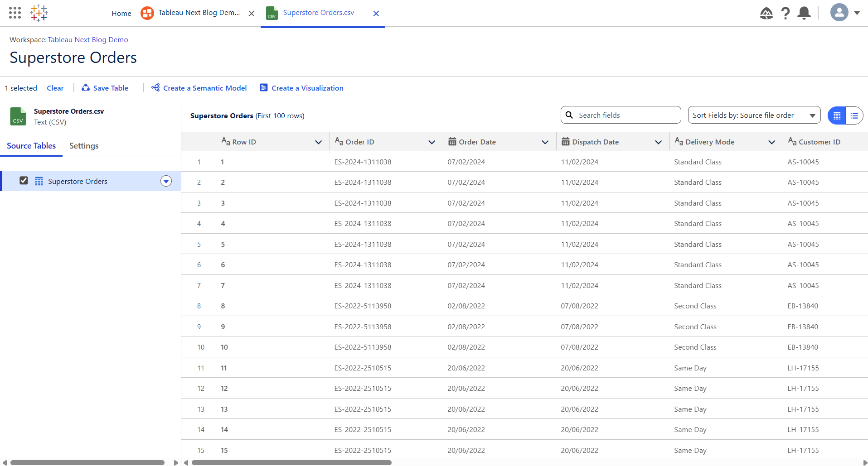
Task: Open the Delivery Mode column menu
Action: (x=772, y=142)
